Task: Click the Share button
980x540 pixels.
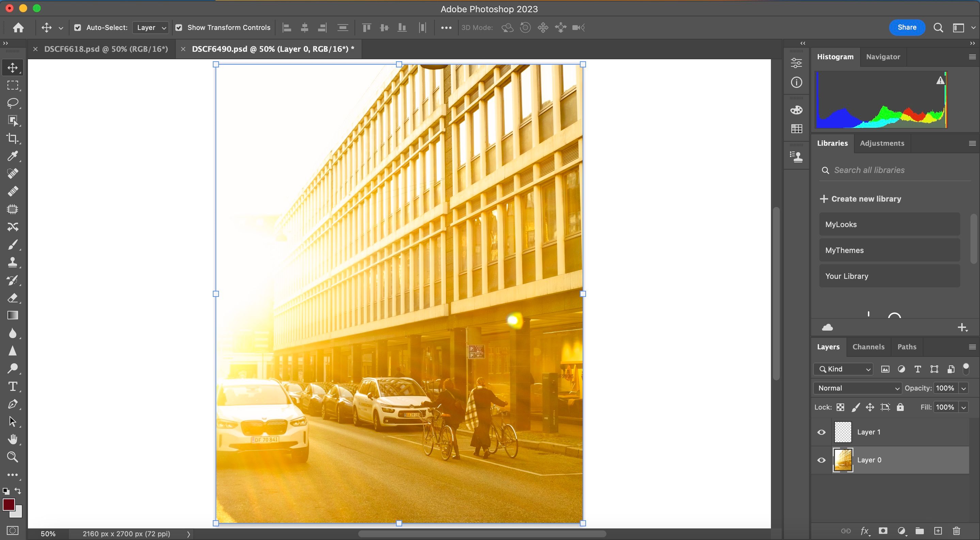Action: [906, 27]
